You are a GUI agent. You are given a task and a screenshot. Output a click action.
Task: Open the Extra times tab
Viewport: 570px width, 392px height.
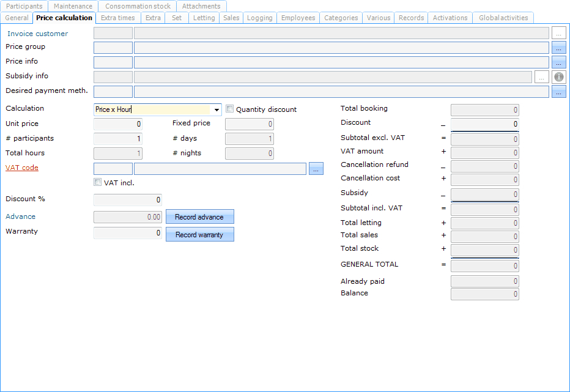coord(118,18)
